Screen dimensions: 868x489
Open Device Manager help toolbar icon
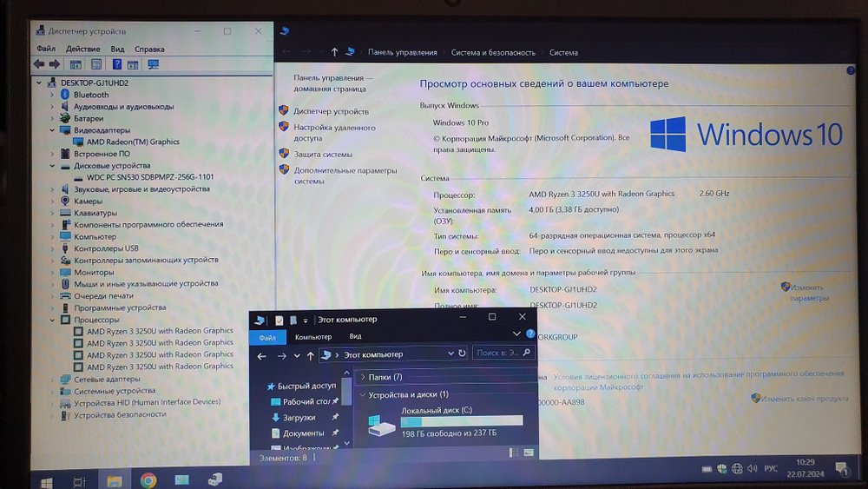pos(117,64)
